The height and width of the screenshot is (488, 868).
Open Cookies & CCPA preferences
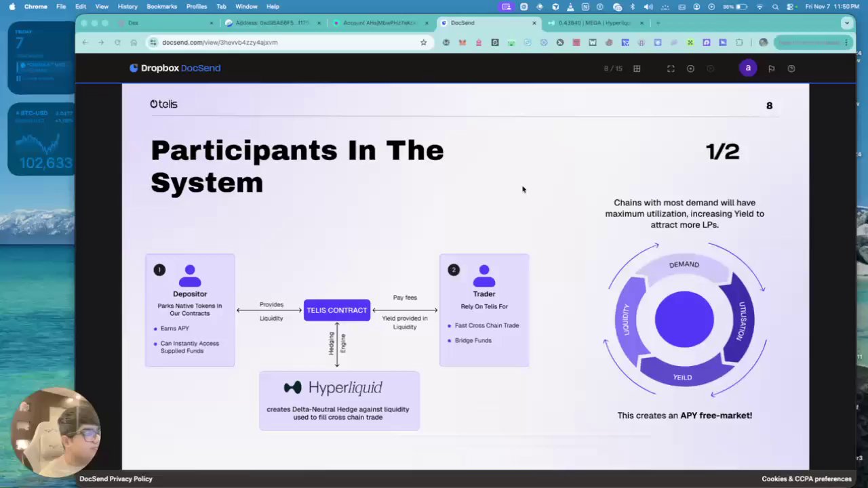[806, 479]
